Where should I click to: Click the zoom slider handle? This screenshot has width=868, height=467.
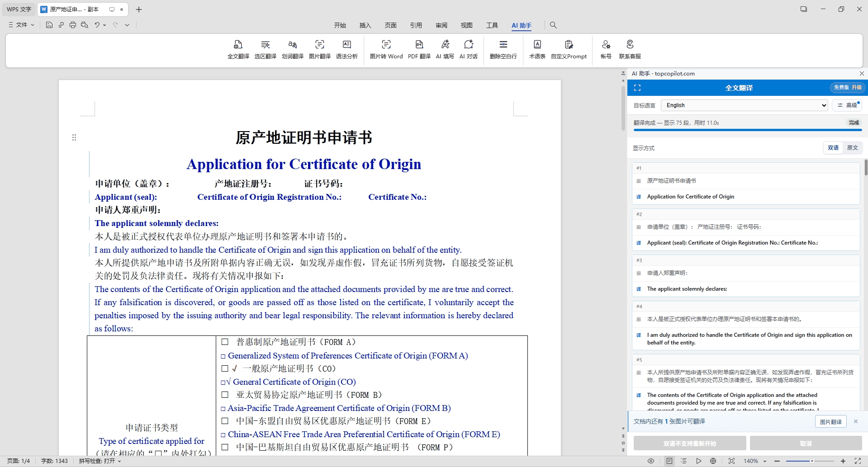(x=812, y=461)
